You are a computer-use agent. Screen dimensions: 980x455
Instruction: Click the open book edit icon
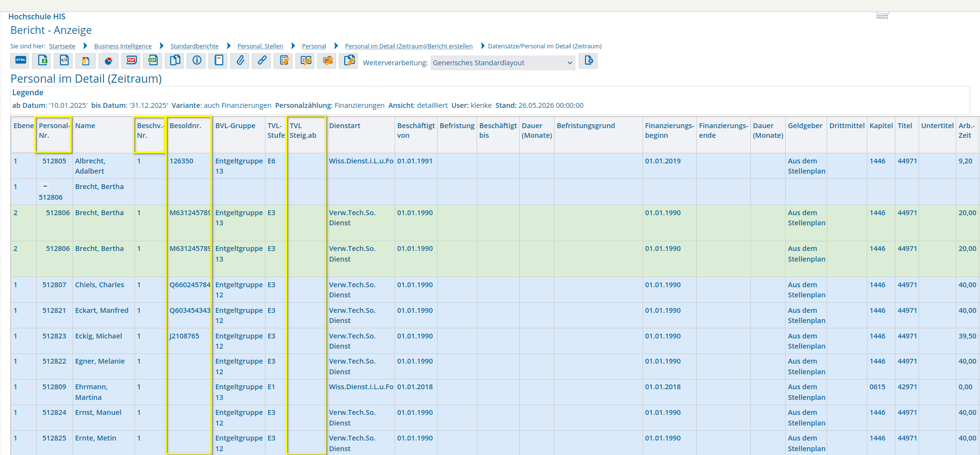tap(306, 60)
